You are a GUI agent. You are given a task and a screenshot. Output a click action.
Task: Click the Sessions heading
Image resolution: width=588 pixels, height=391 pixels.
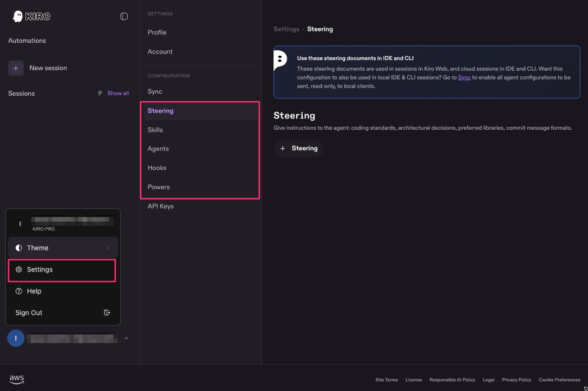pyautogui.click(x=21, y=94)
